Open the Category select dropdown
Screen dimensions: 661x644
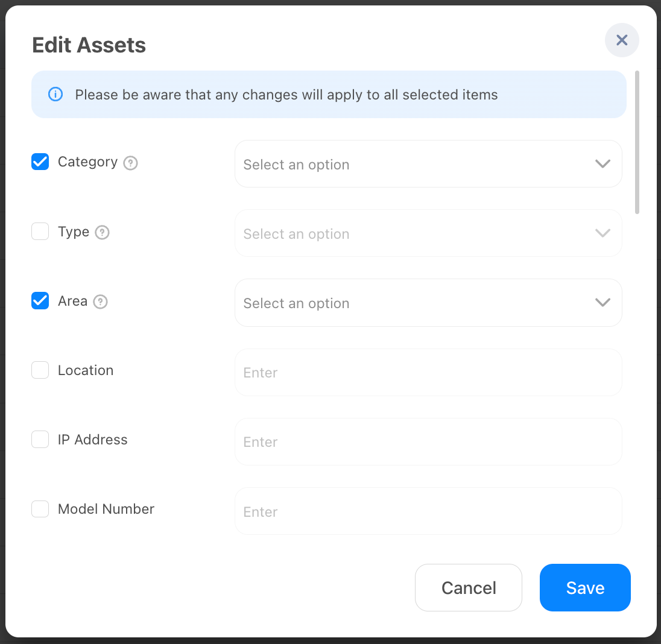tap(428, 164)
